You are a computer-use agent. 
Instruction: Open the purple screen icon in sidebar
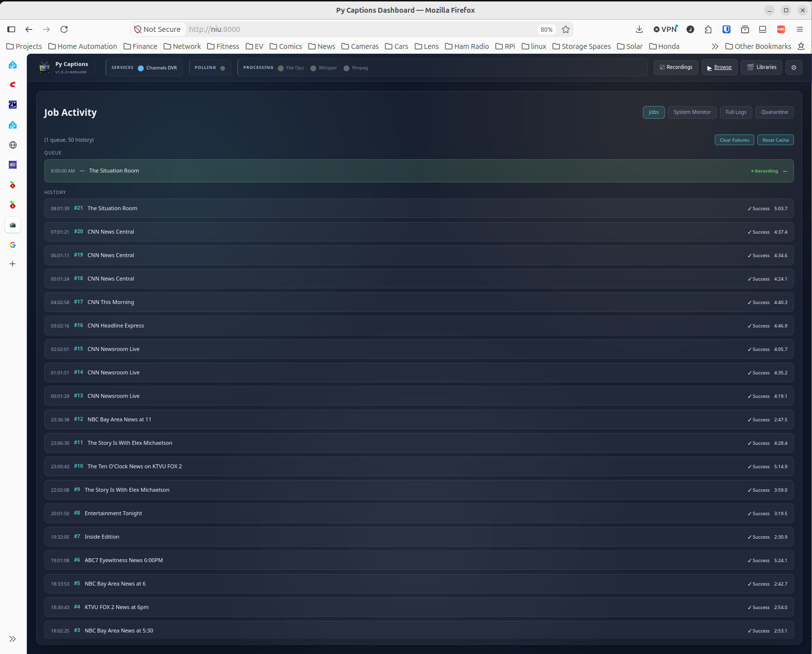(x=13, y=165)
